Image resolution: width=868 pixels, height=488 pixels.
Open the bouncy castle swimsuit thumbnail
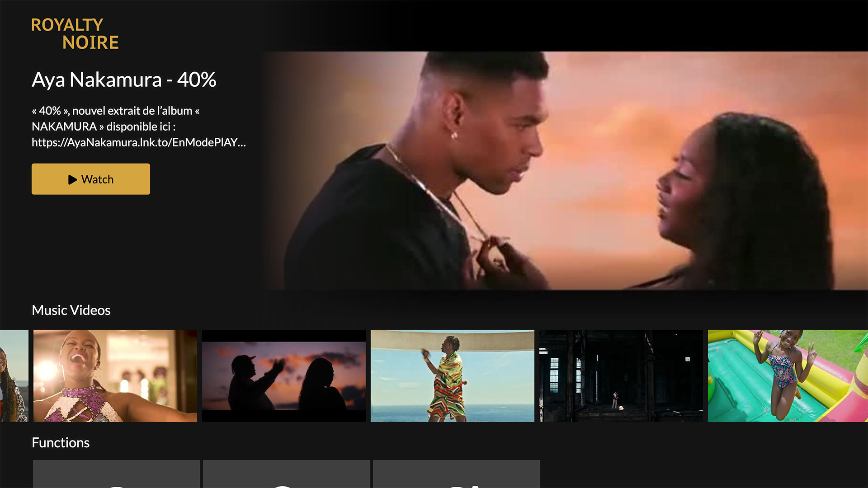[788, 376]
